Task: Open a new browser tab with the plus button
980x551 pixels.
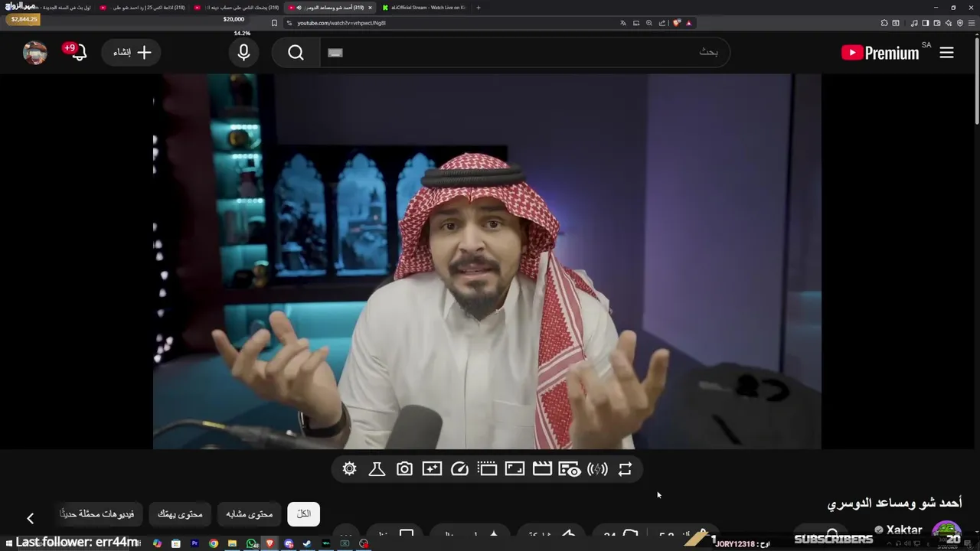Action: coord(479,8)
